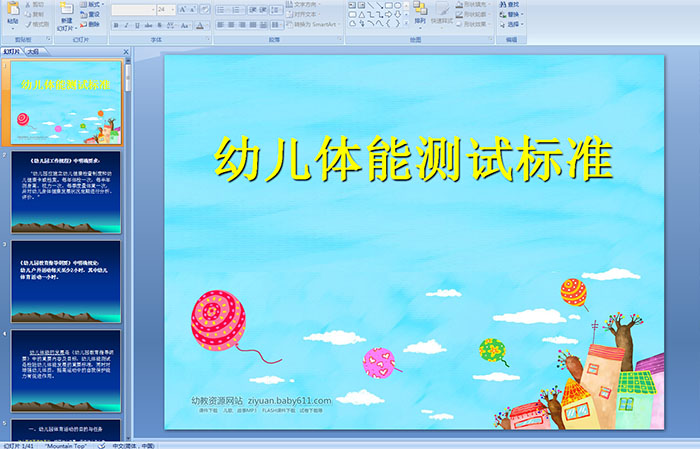Screen dimensions: 700x449
Task: Select the Rectangle shape
Action: point(388,5)
